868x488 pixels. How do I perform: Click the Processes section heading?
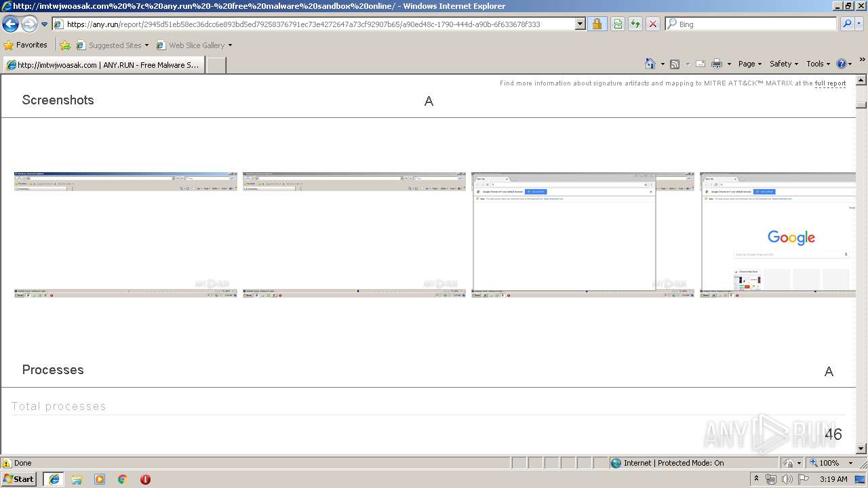[x=53, y=369]
